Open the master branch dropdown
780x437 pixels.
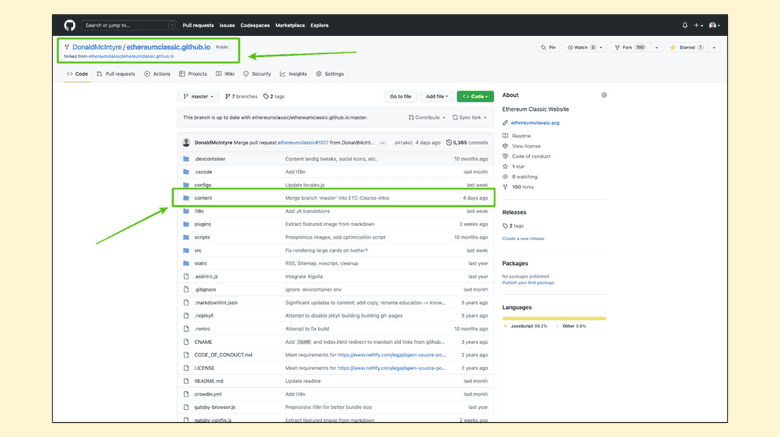click(x=198, y=97)
